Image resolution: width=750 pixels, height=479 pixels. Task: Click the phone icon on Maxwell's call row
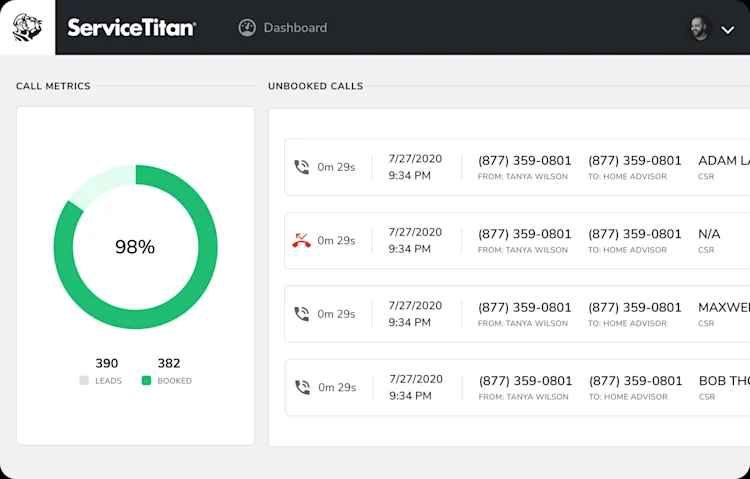click(301, 314)
